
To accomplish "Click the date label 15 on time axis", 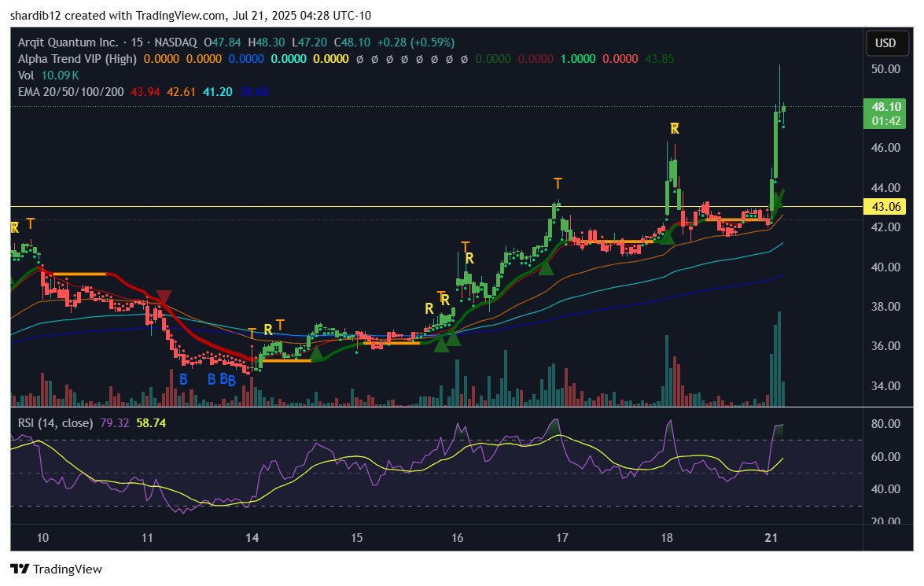I will (x=356, y=538).
